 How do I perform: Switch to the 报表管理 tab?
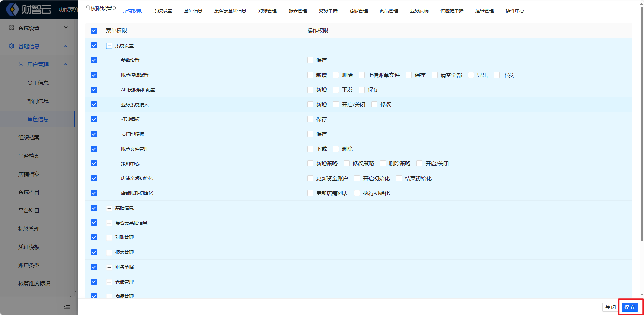298,11
